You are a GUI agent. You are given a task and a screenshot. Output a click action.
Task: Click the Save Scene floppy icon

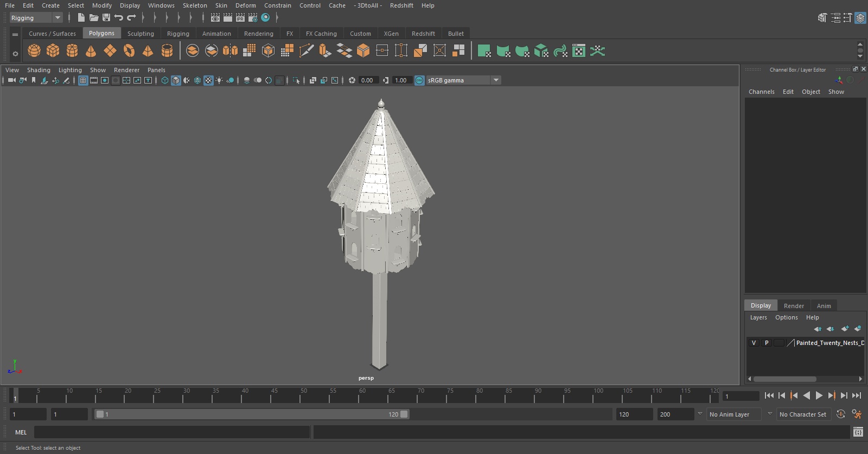tap(106, 18)
